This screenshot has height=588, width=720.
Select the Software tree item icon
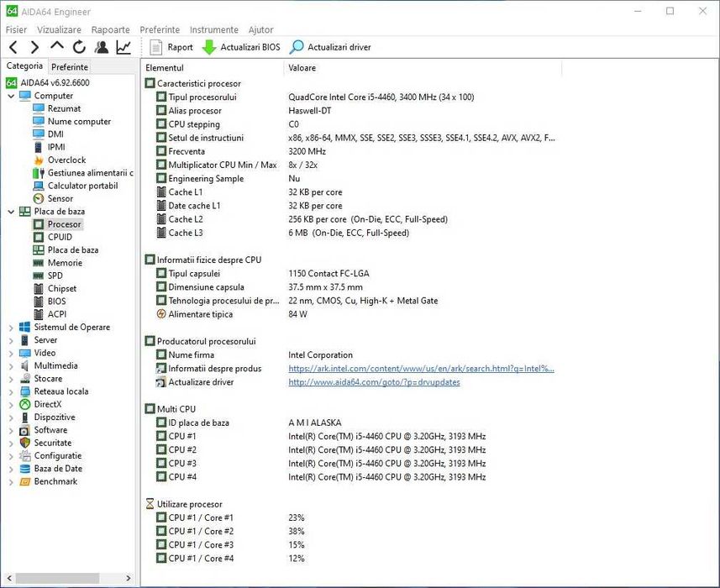pos(25,430)
